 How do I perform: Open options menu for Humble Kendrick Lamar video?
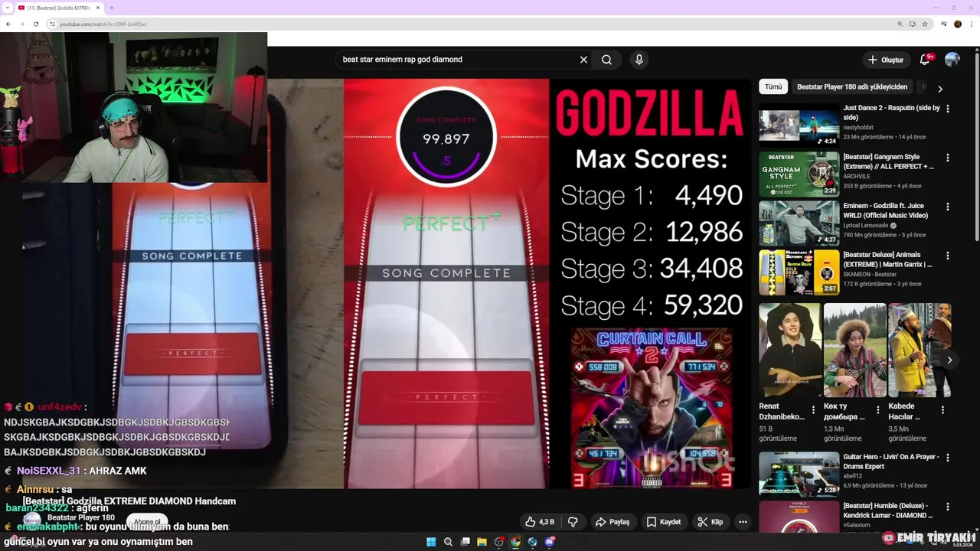click(x=948, y=507)
